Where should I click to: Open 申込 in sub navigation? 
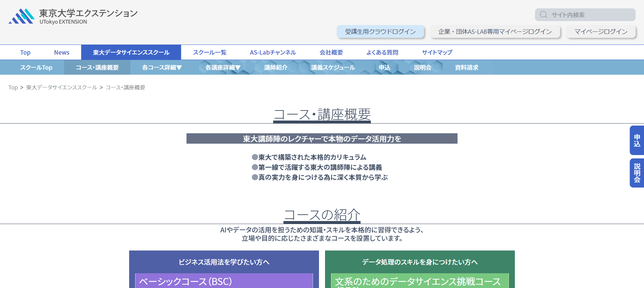(384, 67)
